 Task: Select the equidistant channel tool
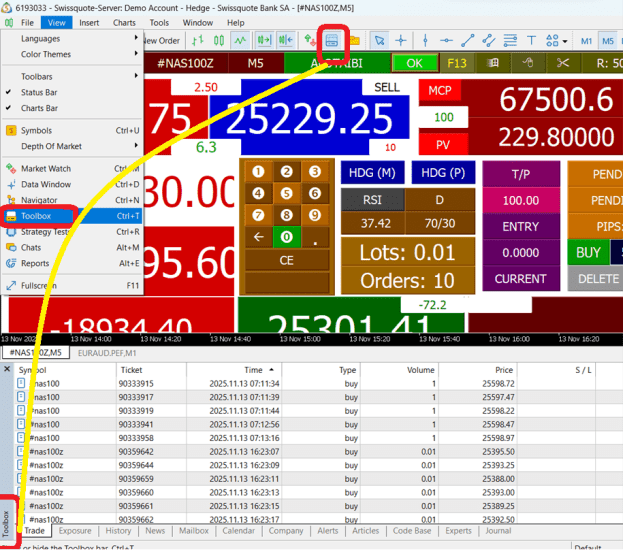tap(489, 40)
